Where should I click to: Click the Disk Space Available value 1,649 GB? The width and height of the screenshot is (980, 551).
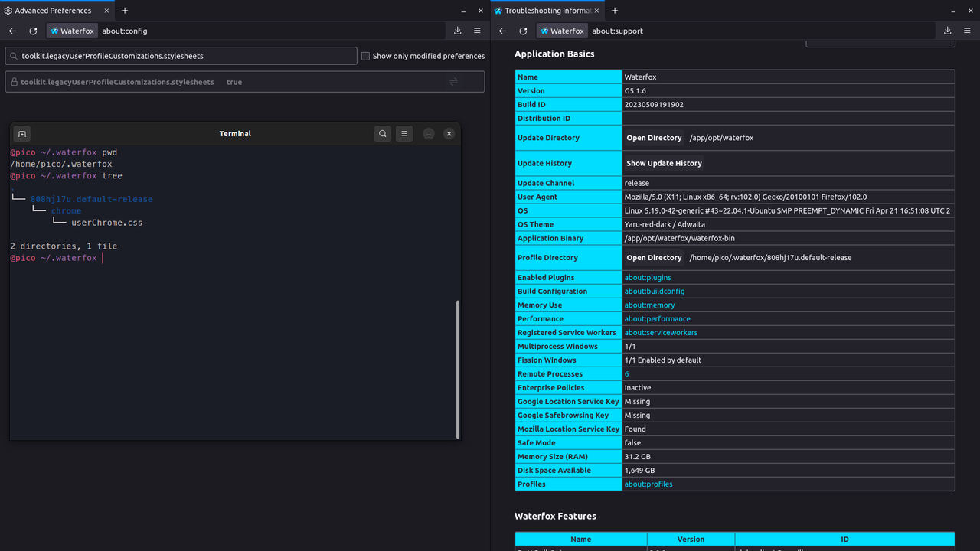click(x=640, y=471)
